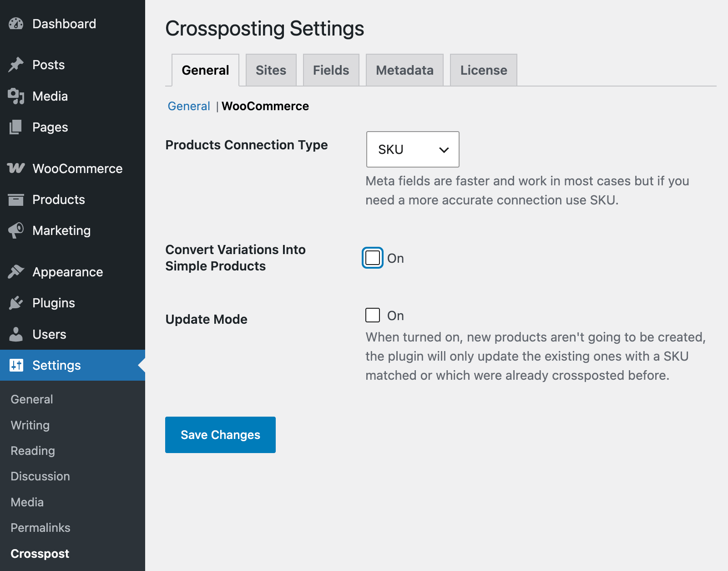This screenshot has width=728, height=571.
Task: Click the Dashboard gauge icon
Action: [x=16, y=24]
